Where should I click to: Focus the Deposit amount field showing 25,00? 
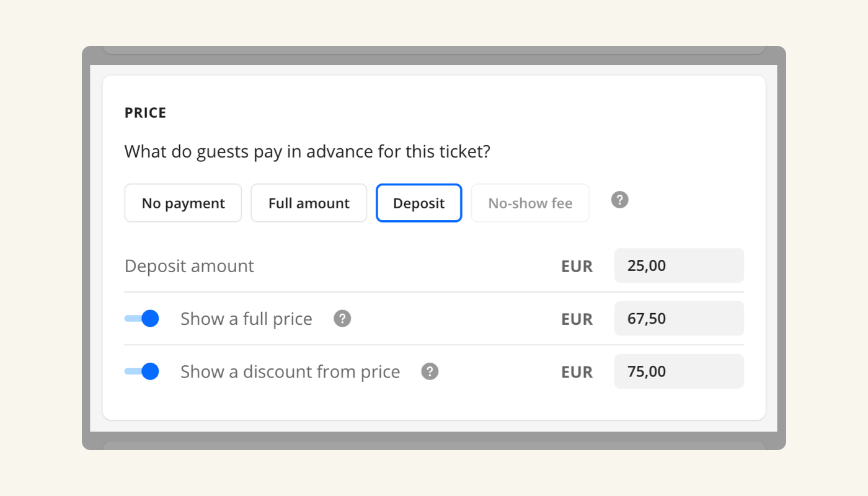[x=679, y=266]
